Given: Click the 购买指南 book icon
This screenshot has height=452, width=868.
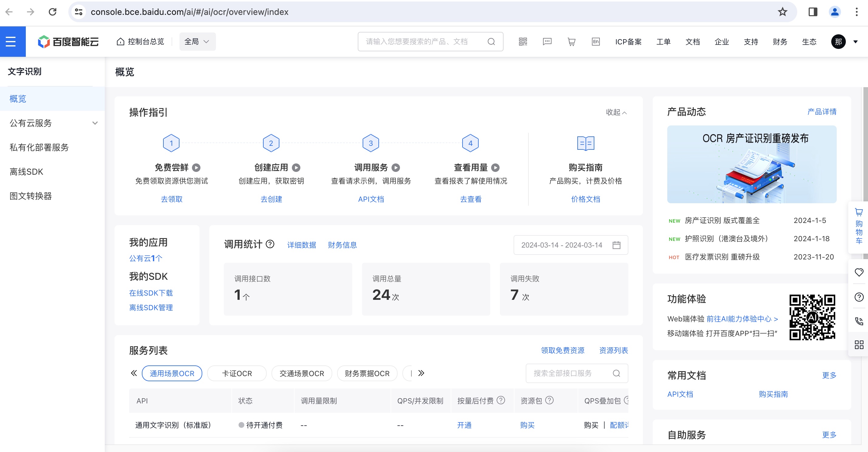Looking at the screenshot, I should click(586, 143).
